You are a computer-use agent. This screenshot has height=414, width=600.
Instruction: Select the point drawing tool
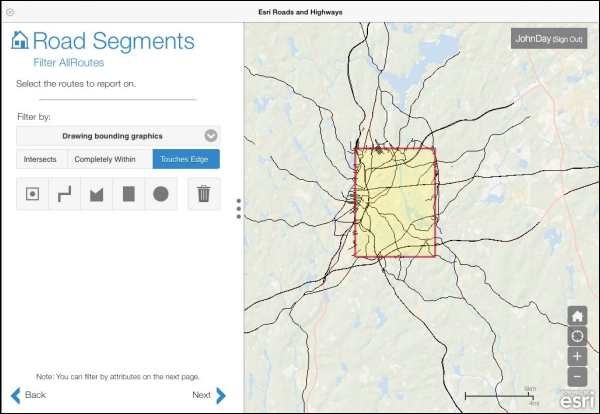[x=33, y=194]
